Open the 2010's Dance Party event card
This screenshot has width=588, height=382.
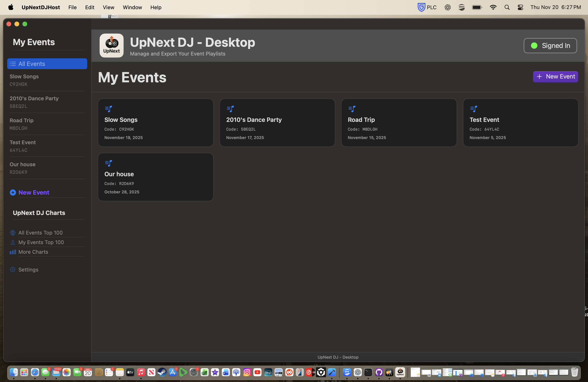[277, 123]
